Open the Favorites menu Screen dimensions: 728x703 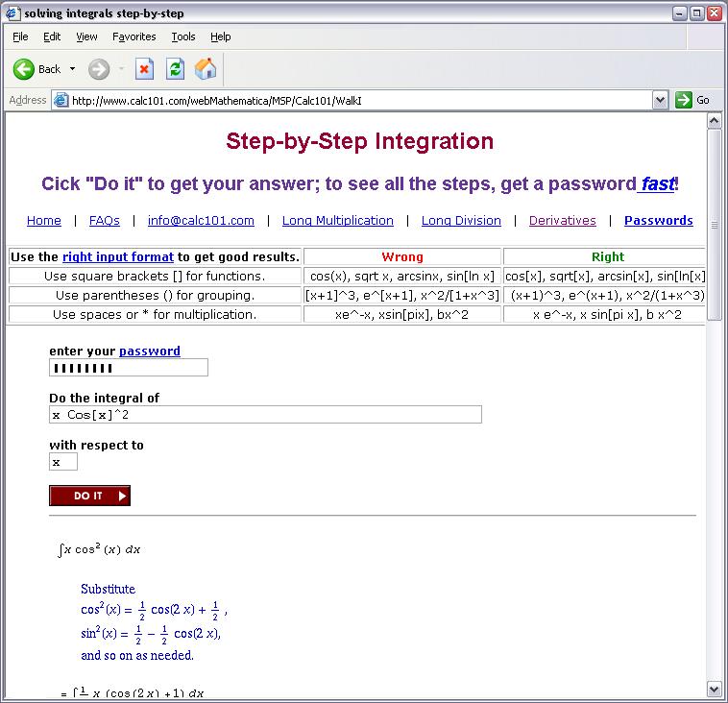(x=134, y=36)
